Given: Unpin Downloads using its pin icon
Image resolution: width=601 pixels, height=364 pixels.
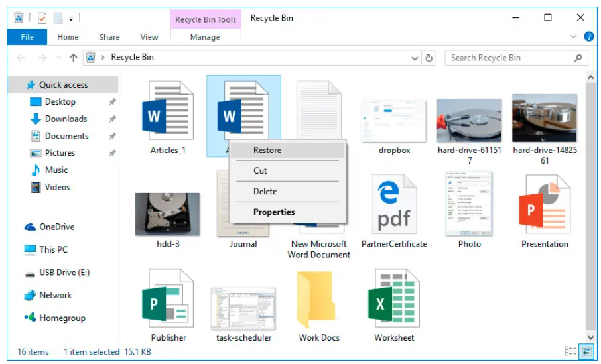Looking at the screenshot, I should tap(112, 119).
